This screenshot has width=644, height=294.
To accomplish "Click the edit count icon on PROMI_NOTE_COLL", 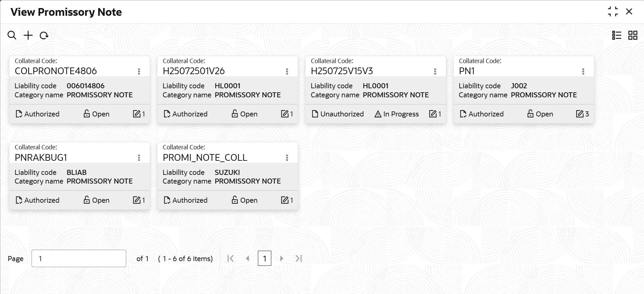I will click(285, 200).
